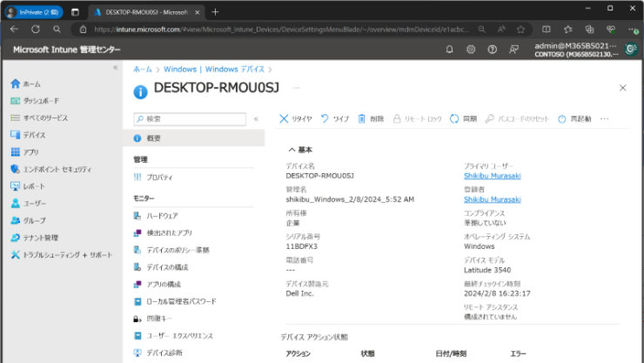Click the リモート ロック command
Viewport: 644px width, 363px height.
tap(417, 119)
